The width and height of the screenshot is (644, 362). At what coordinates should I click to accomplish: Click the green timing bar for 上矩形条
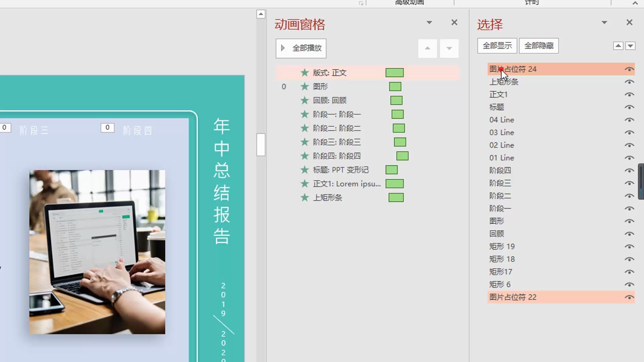(x=396, y=198)
